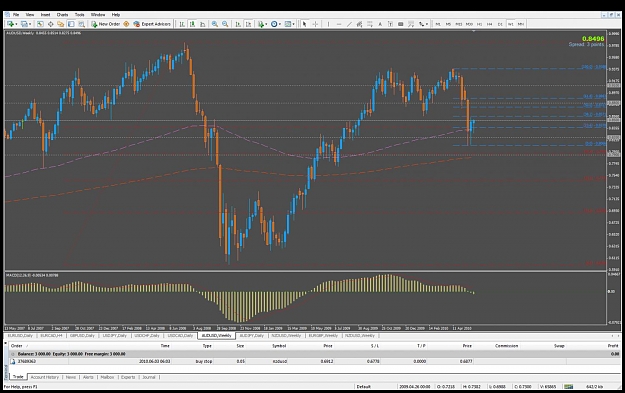
Task: Open the Charts menu
Action: tap(62, 14)
